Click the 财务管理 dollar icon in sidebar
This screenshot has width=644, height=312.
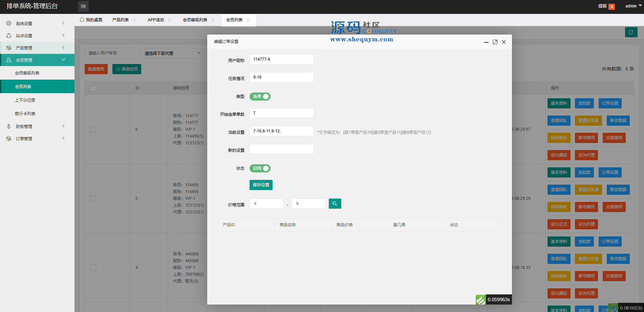[9, 126]
